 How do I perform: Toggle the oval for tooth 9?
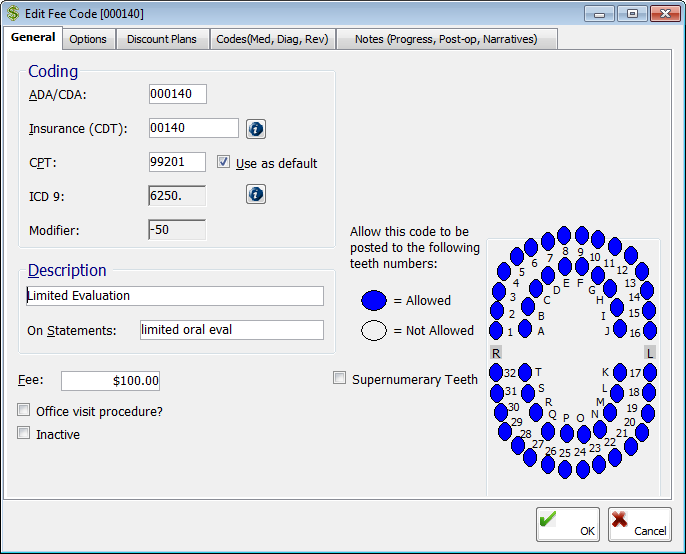pos(582,235)
